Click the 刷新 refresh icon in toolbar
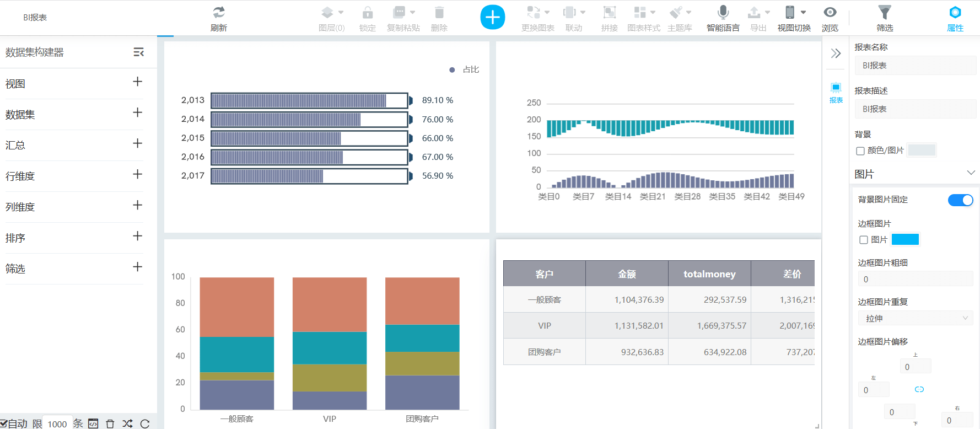Screen dimensions: 980x429 [219, 13]
